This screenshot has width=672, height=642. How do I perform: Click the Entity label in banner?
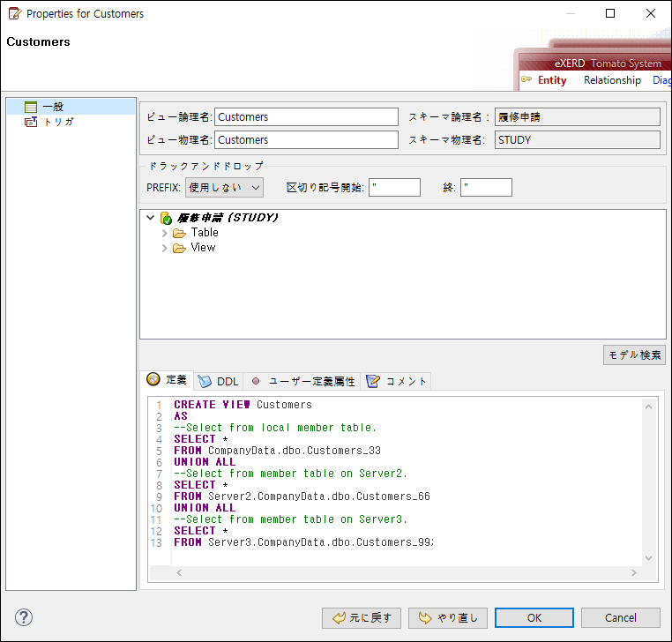click(x=552, y=80)
